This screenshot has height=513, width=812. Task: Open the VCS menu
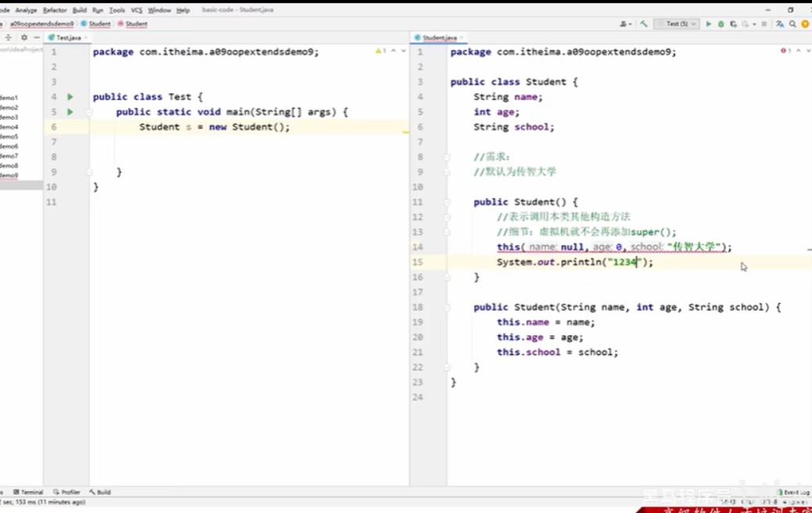136,10
